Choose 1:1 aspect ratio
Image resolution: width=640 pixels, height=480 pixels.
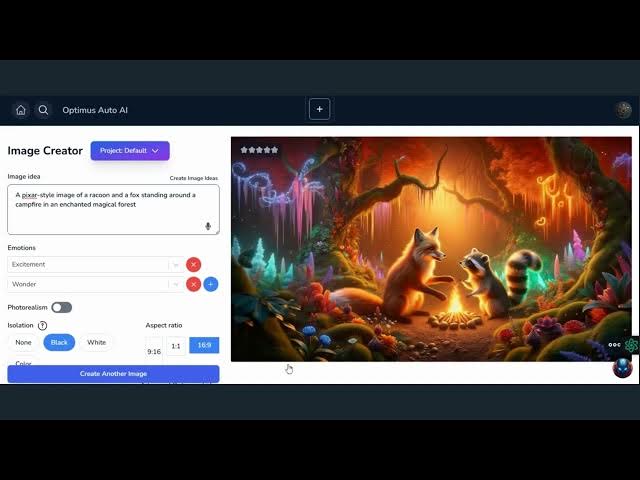pos(176,346)
